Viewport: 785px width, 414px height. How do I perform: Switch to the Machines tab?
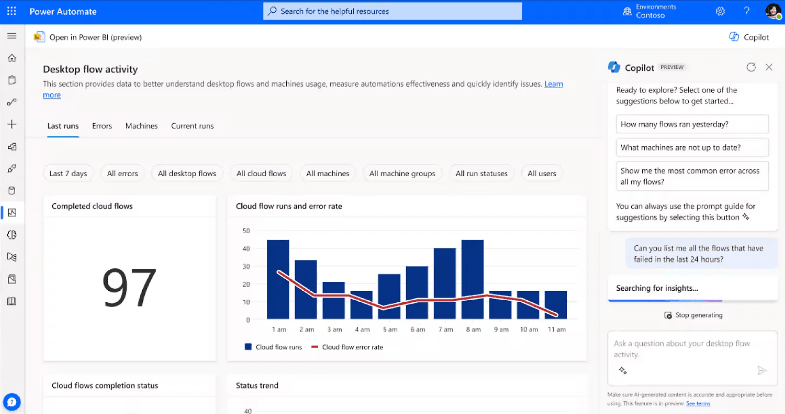point(141,126)
